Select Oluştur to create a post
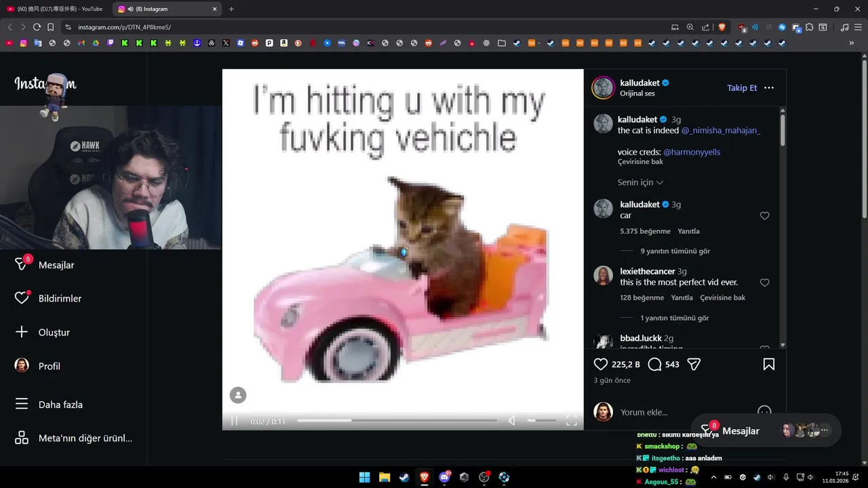The image size is (868, 488). click(42, 332)
